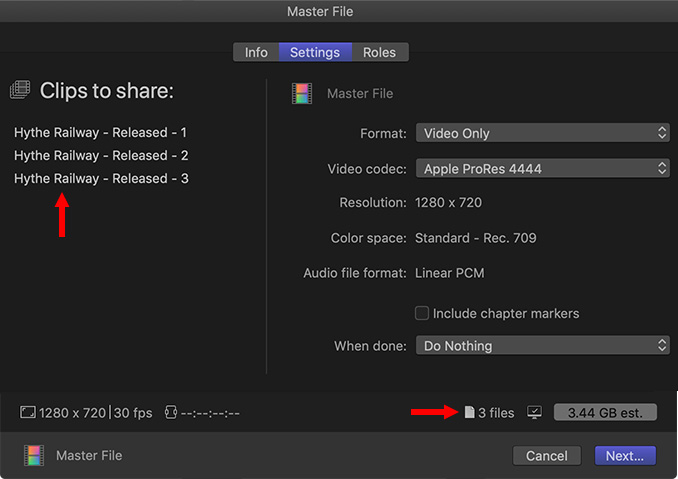Image resolution: width=678 pixels, height=479 pixels.
Task: Click the Master File filmstrip icon in settings pane
Action: (302, 93)
